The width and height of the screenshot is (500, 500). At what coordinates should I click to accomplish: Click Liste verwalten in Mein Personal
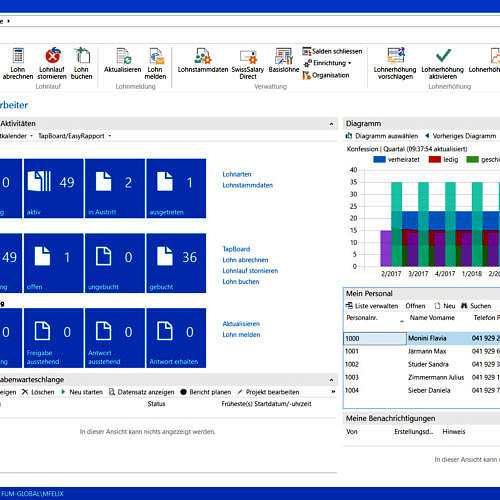pos(372,306)
